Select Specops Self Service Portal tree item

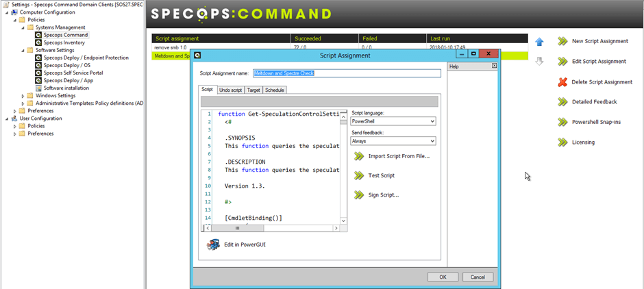tap(73, 73)
